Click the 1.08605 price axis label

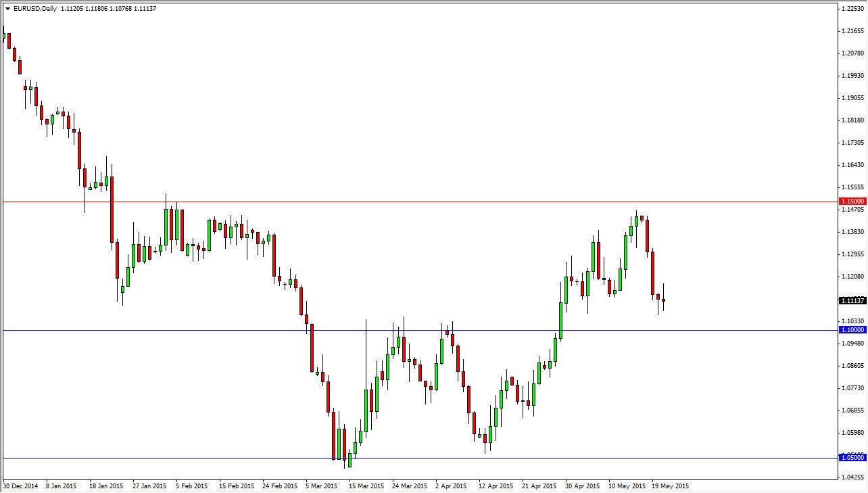(x=853, y=366)
